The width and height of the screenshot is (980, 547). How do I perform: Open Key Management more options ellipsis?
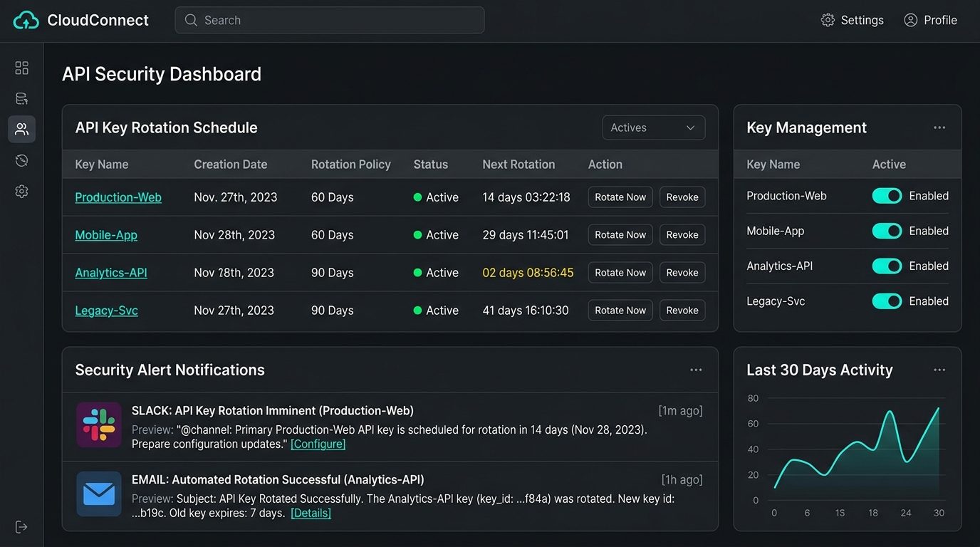click(939, 127)
